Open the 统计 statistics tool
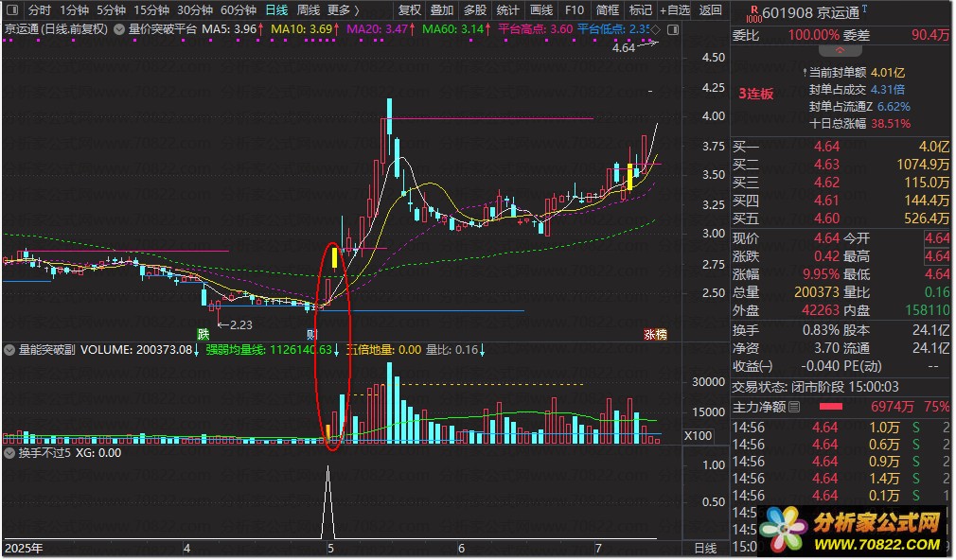Image resolution: width=956 pixels, height=560 pixels. tap(507, 9)
